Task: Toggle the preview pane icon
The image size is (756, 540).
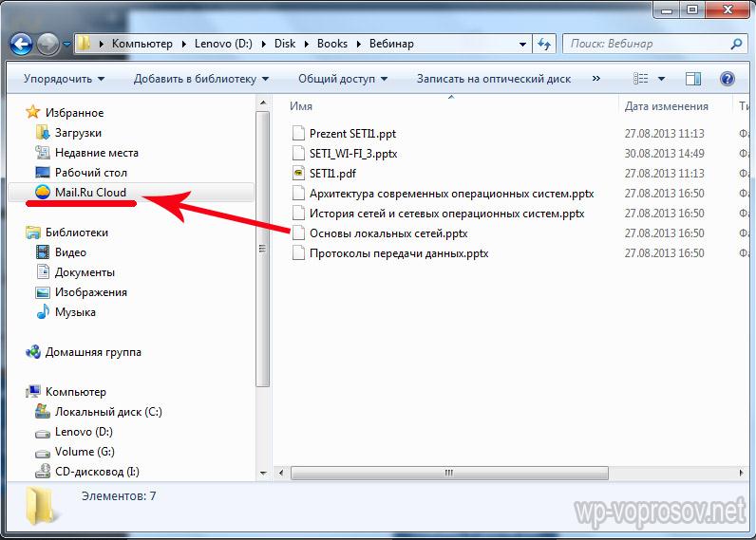Action: [x=693, y=79]
